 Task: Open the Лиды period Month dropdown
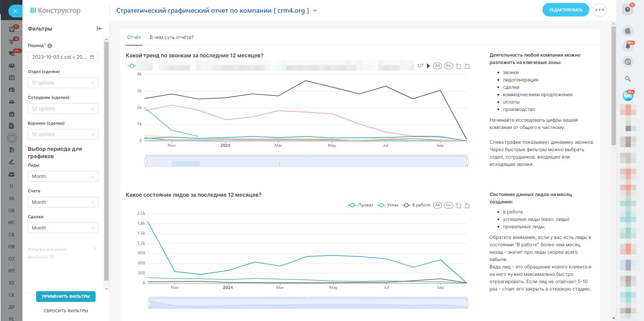point(63,176)
